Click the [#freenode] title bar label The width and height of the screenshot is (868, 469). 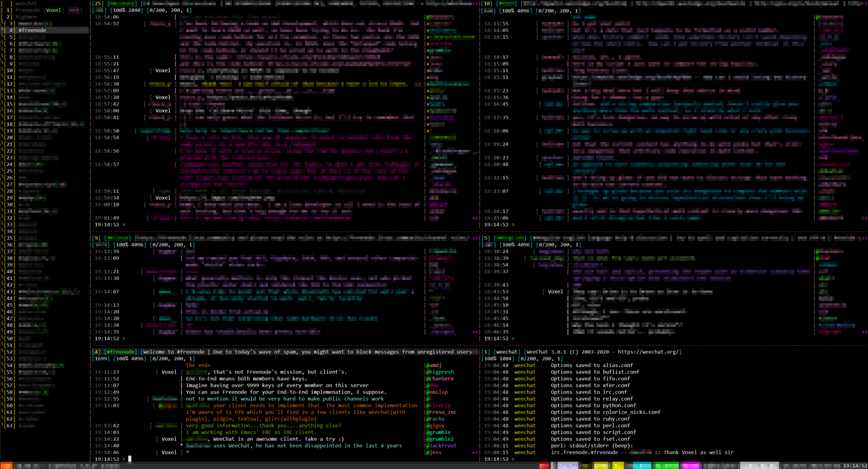(120, 352)
